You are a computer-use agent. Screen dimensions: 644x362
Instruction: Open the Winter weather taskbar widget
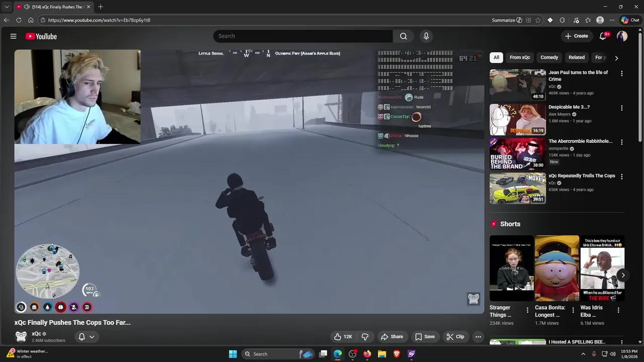26,354
